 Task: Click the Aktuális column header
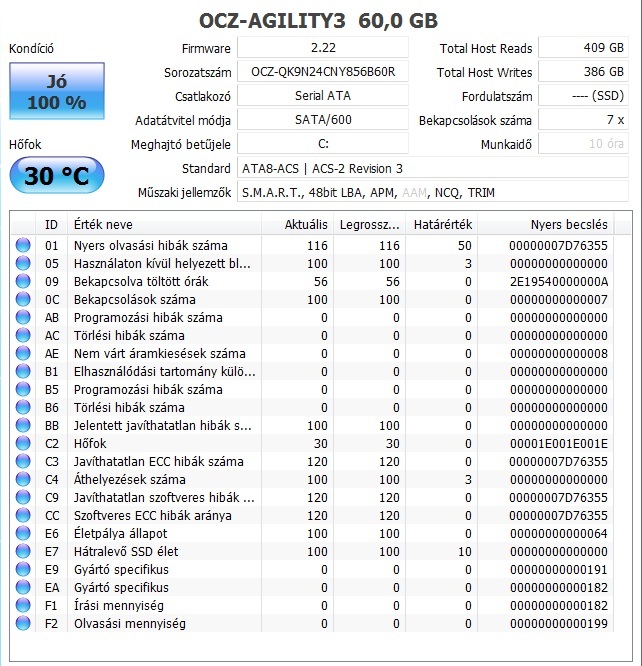[x=297, y=224]
